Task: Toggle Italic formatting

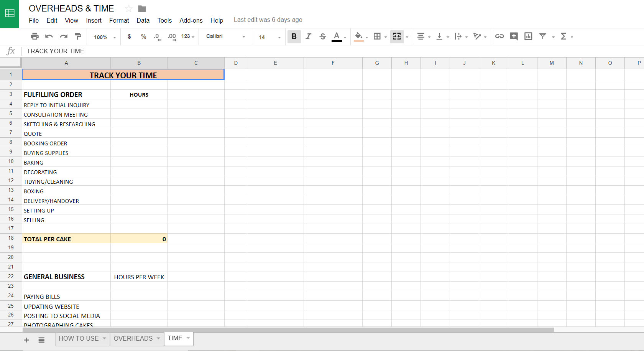Action: [308, 36]
